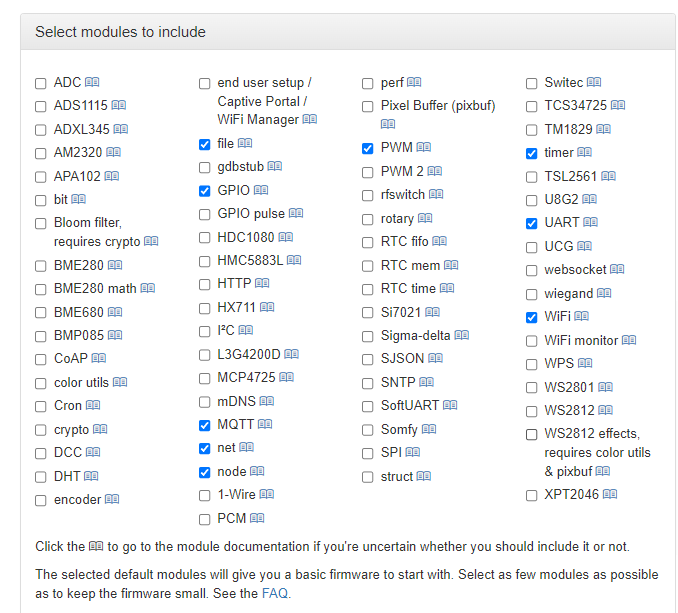Image resolution: width=678 pixels, height=613 pixels.
Task: Open perf documentation book icon
Action: tap(414, 82)
